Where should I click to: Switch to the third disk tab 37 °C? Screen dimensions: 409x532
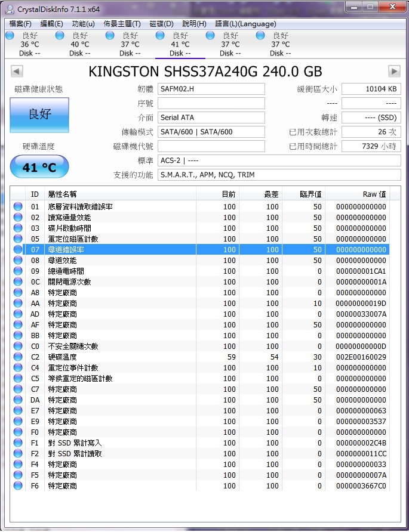tap(130, 44)
